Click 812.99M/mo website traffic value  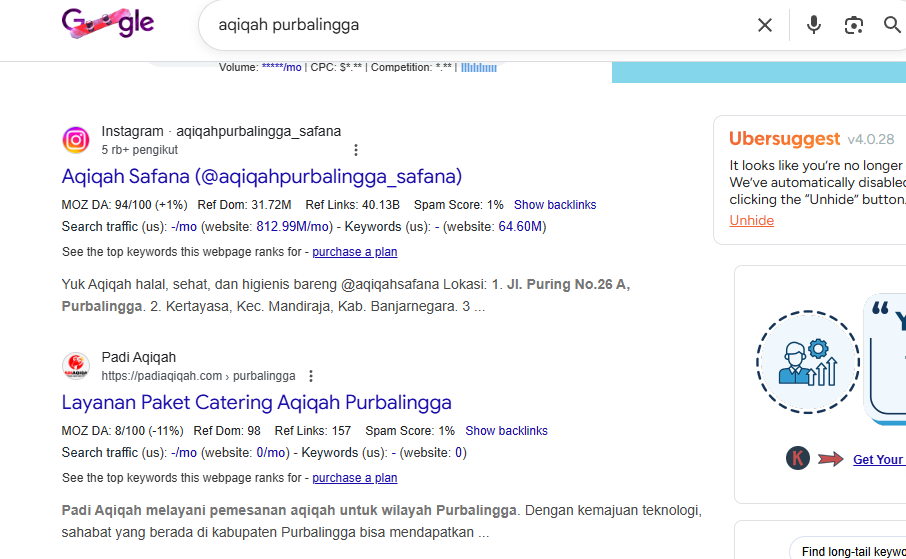pyautogui.click(x=293, y=227)
